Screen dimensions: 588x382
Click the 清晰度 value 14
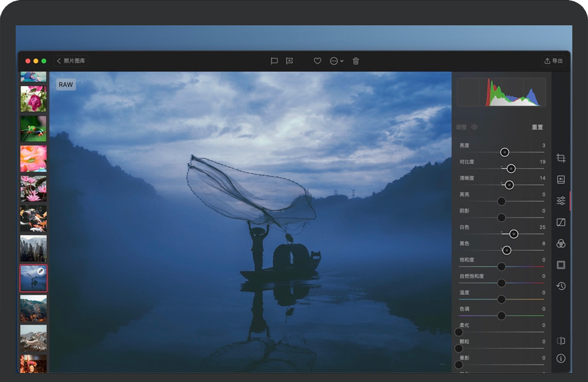[x=542, y=178]
